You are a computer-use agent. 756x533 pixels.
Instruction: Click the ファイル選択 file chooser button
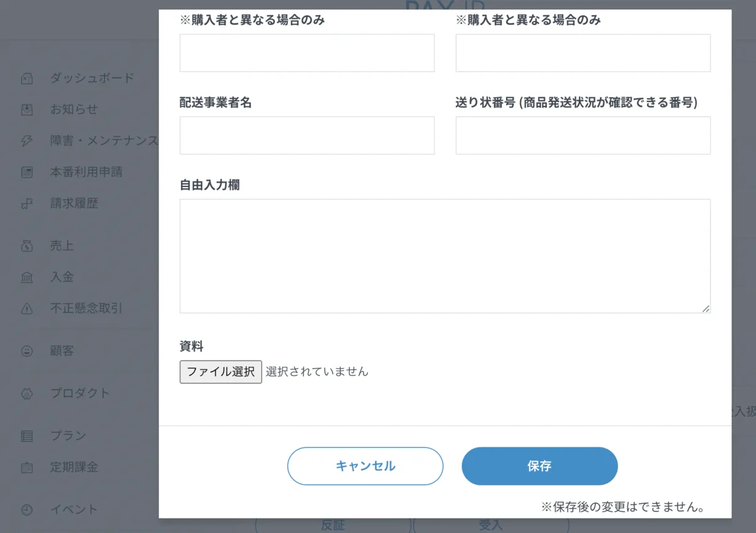point(220,372)
